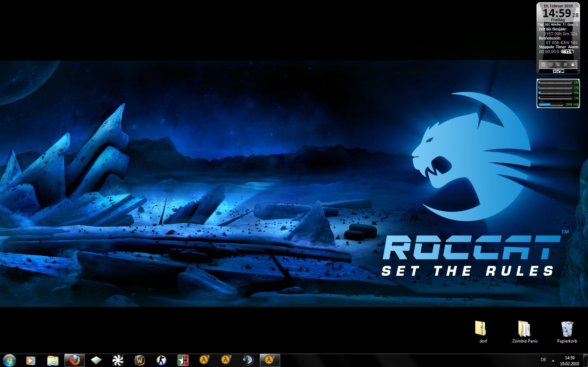Switch to the Firefox taskbar button
This screenshot has height=367, width=588.
coord(75,360)
